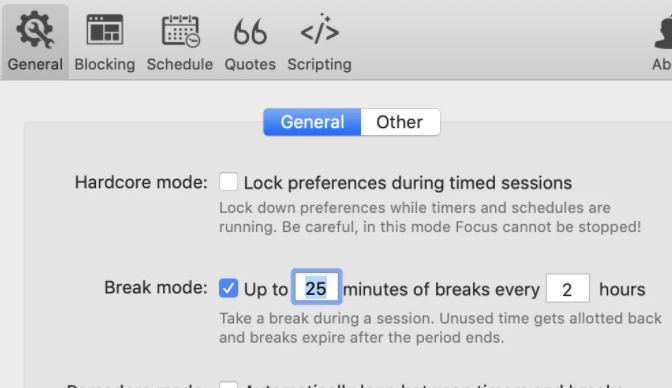Click the 'Up to' break mode label

[x=266, y=289]
